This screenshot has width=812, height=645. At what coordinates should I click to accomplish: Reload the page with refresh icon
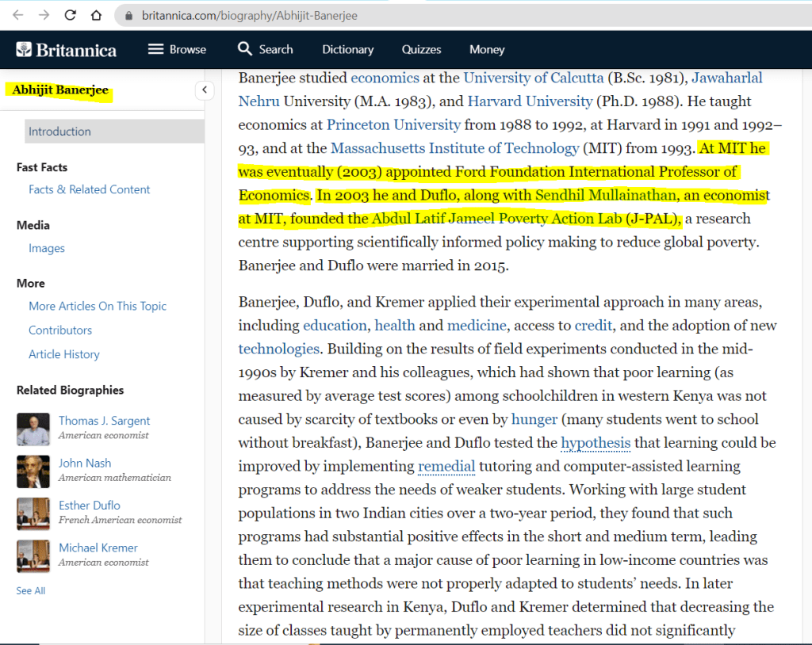click(70, 15)
